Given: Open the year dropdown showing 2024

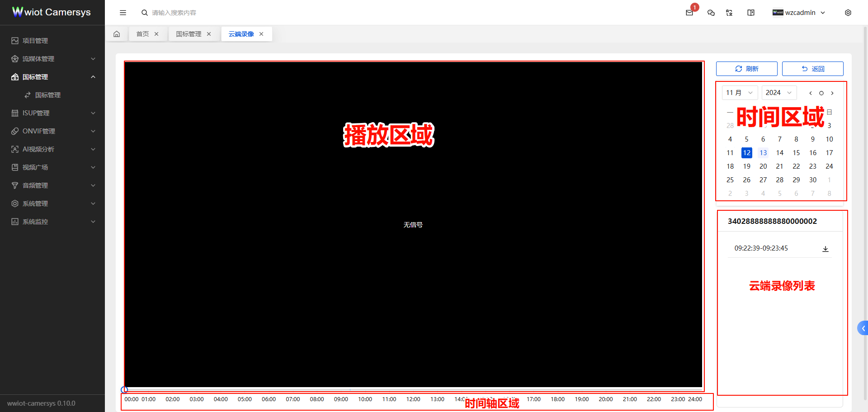Looking at the screenshot, I should (x=778, y=92).
